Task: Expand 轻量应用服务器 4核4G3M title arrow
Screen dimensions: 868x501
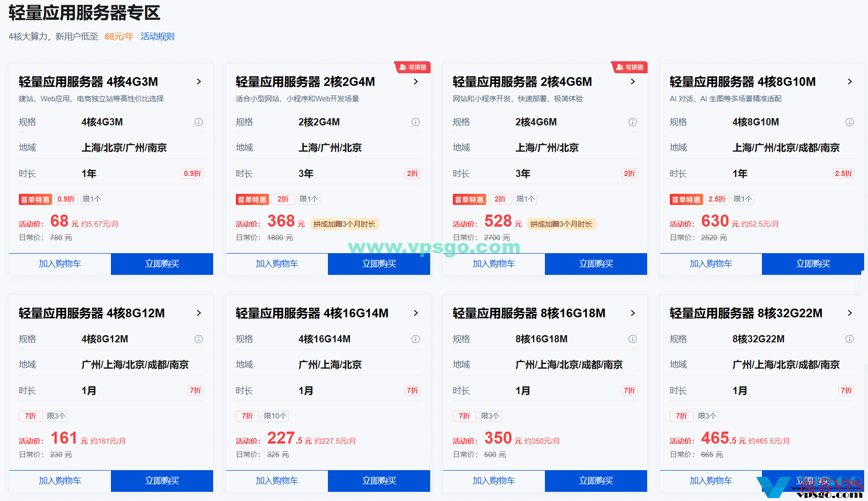Action: [x=199, y=82]
